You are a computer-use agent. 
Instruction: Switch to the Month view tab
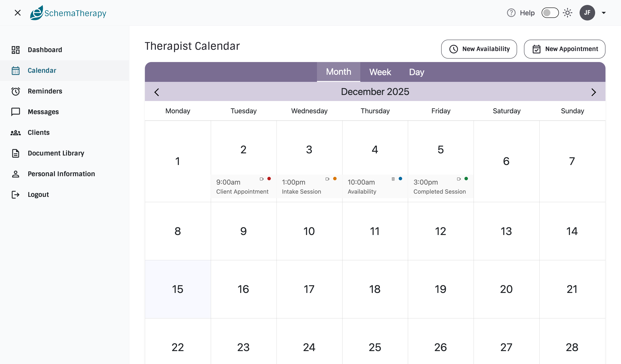tap(338, 72)
